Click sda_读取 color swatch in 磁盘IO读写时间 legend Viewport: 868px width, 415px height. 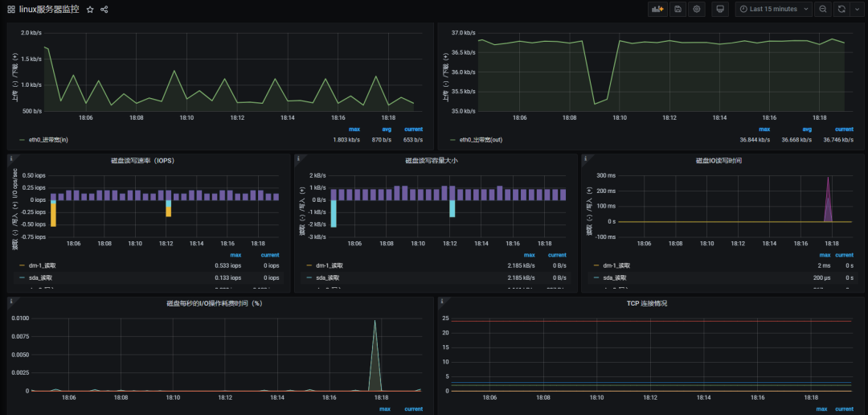(596, 278)
